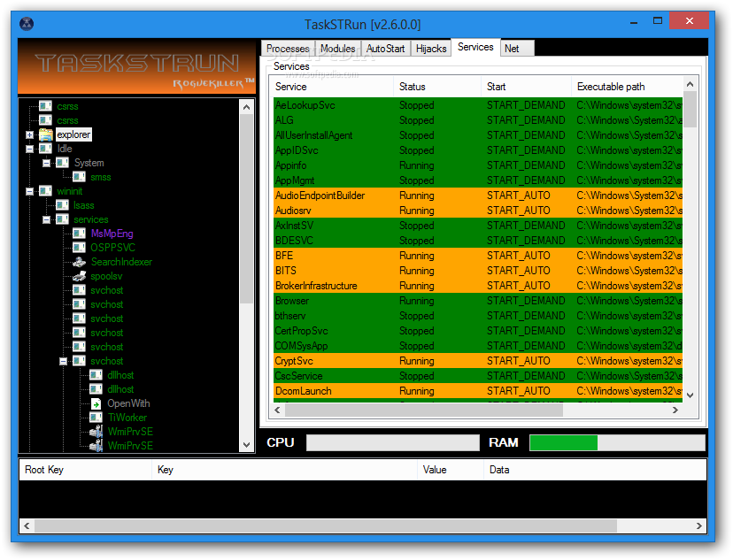Click the wininit process icon
Screen dimensions: 733x560
coord(45,191)
